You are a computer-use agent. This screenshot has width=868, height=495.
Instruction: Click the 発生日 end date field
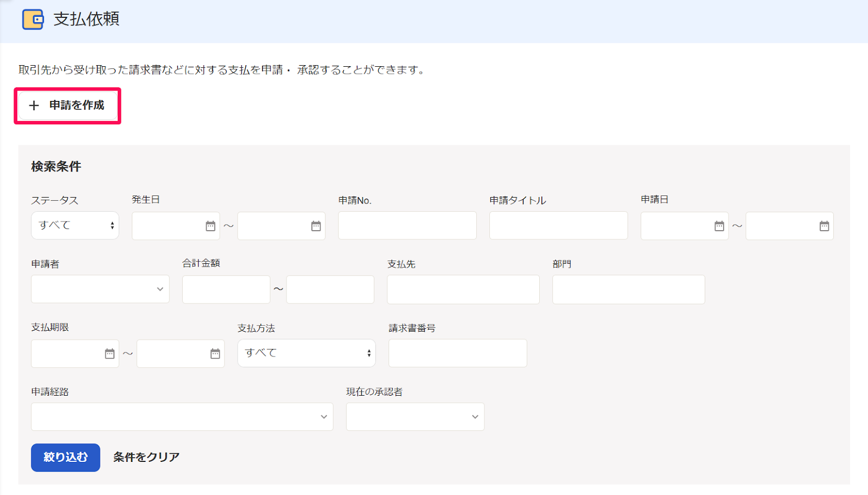(x=282, y=226)
